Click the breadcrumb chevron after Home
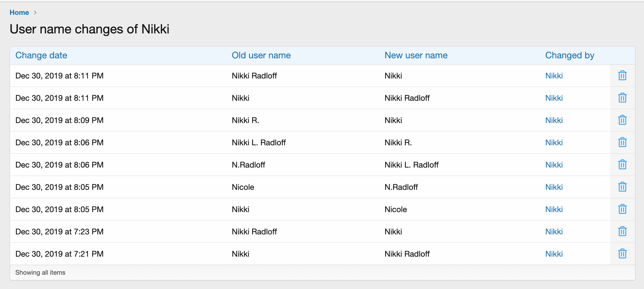 pyautogui.click(x=35, y=12)
